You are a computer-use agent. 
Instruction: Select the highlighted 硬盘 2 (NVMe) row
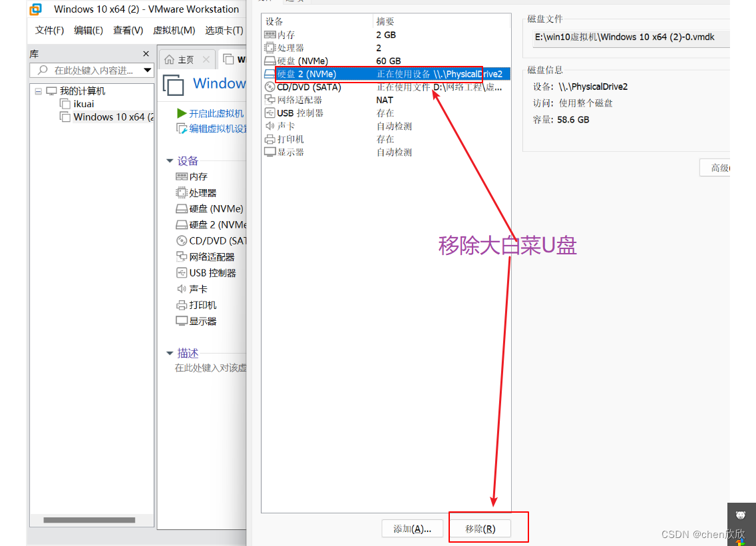tap(386, 74)
